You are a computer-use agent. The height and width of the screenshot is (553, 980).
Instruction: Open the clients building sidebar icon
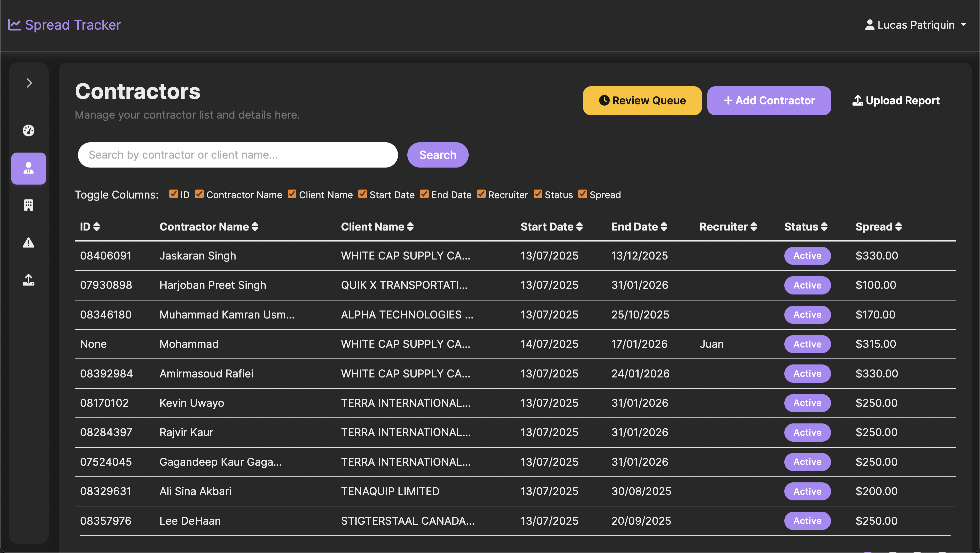coord(29,206)
